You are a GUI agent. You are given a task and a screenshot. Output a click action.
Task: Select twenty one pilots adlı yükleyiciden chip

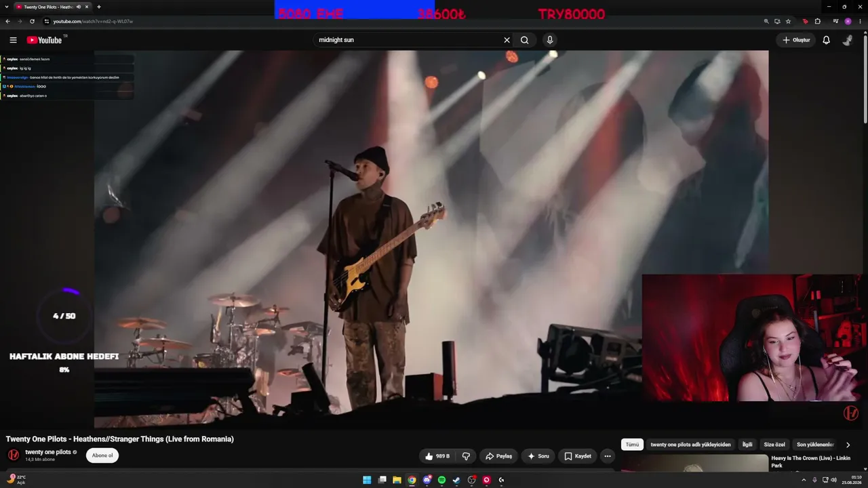click(x=690, y=445)
